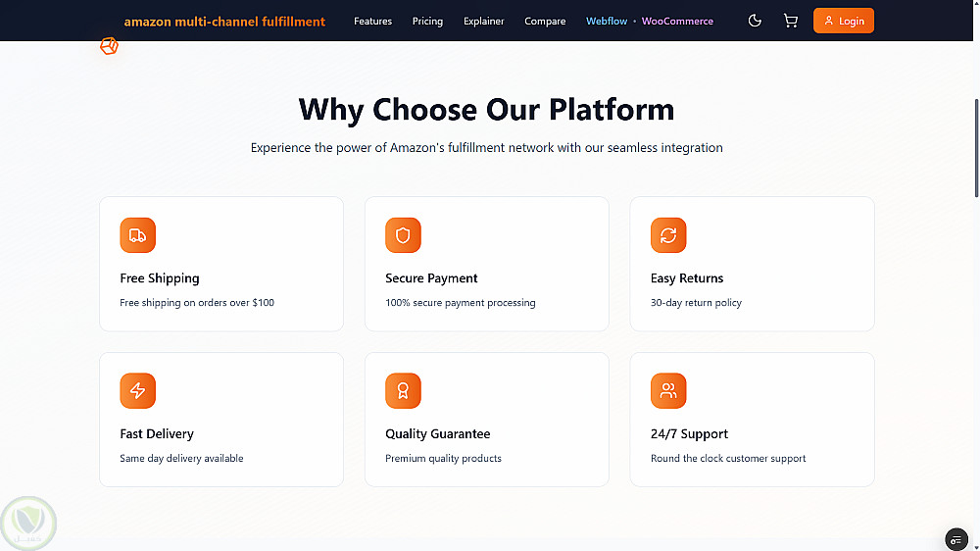Image resolution: width=980 pixels, height=551 pixels.
Task: Go to Pricing in navigation
Action: 427,21
